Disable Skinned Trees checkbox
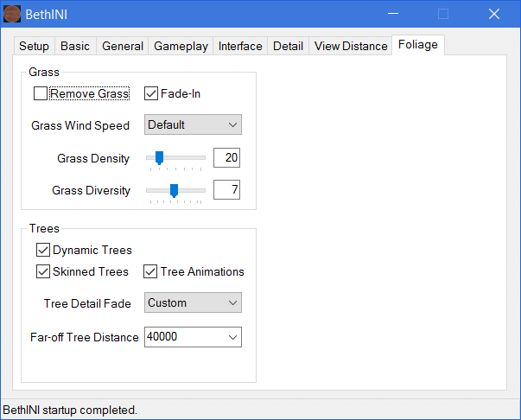The height and width of the screenshot is (420, 521). click(43, 271)
